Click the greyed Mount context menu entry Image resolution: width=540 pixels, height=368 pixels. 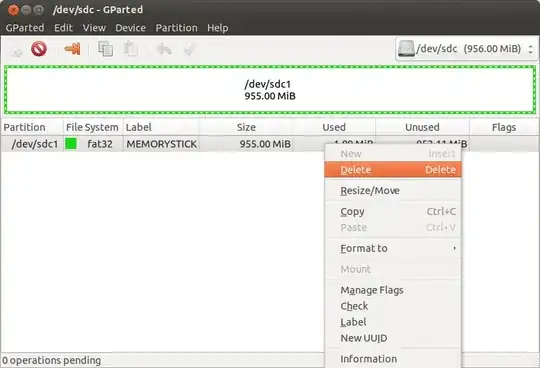[393, 269]
